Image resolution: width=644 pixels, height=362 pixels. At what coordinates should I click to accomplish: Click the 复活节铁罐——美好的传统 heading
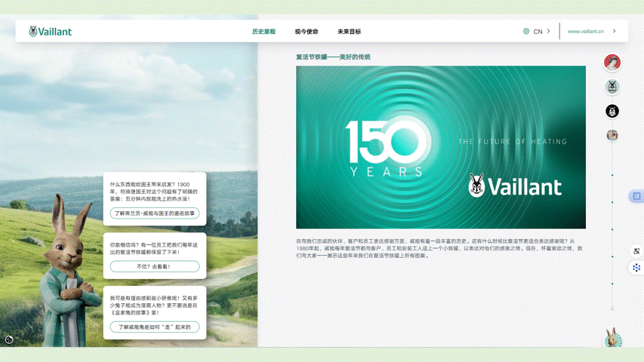333,57
